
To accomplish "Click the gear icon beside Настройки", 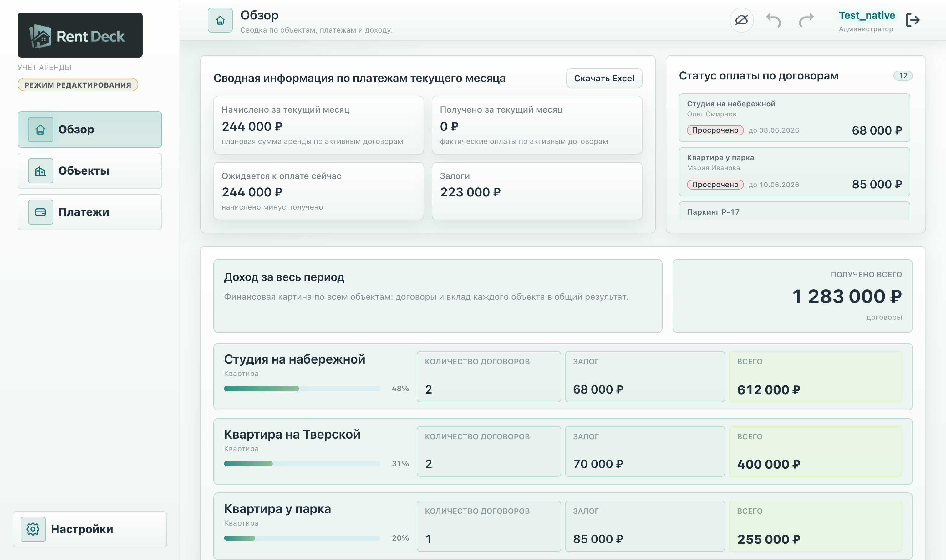I will click(x=33, y=529).
